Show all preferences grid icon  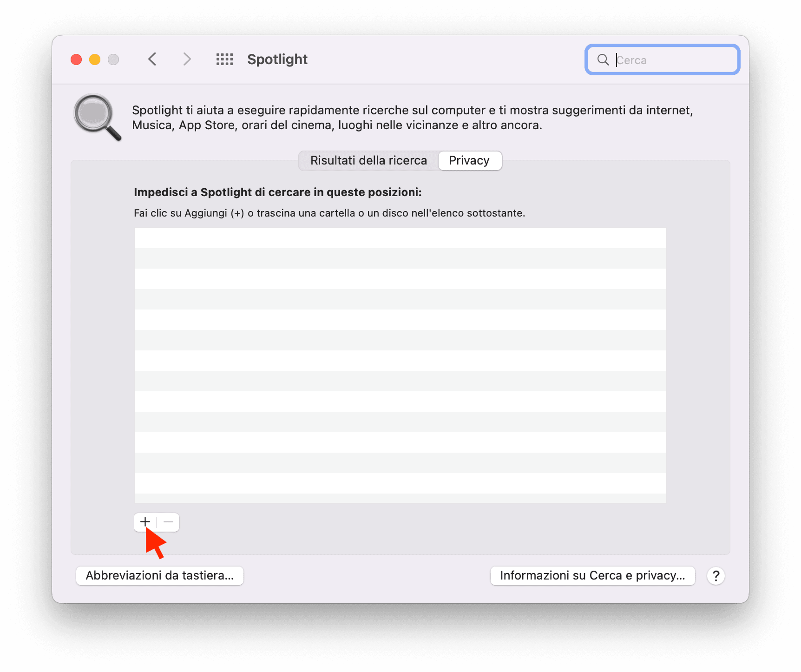click(225, 59)
